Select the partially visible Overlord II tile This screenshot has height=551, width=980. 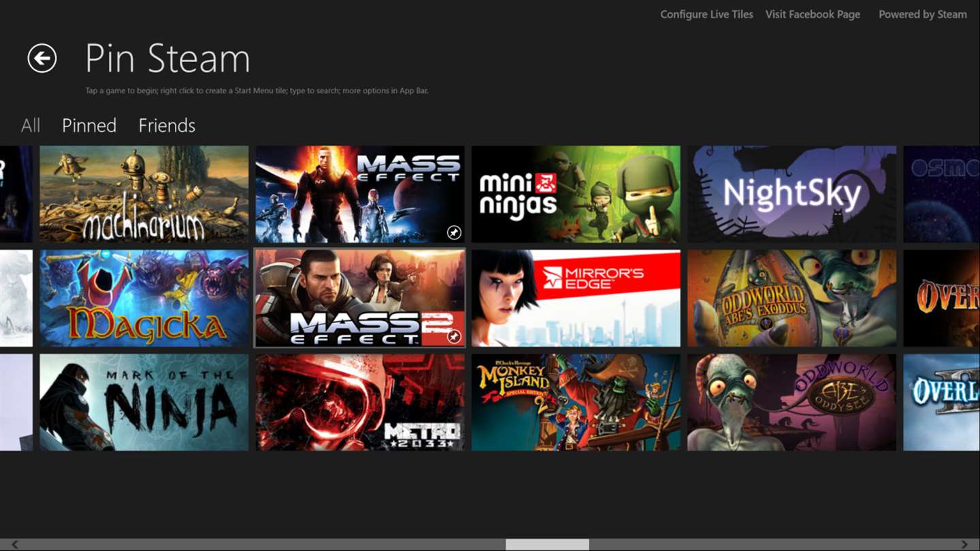pos(942,402)
